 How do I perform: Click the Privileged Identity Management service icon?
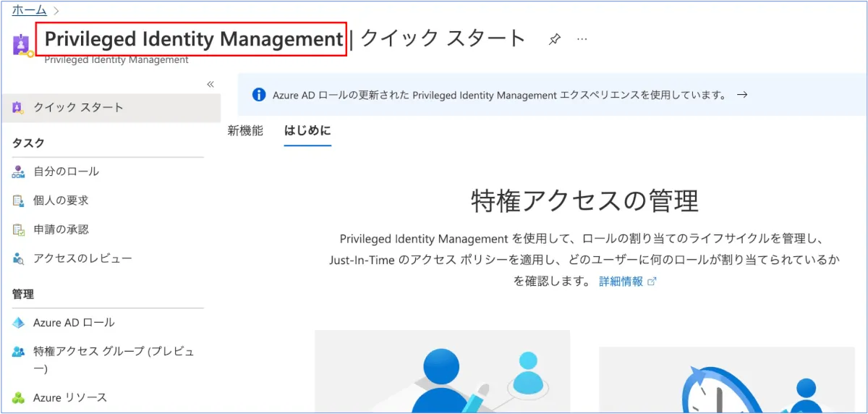22,45
